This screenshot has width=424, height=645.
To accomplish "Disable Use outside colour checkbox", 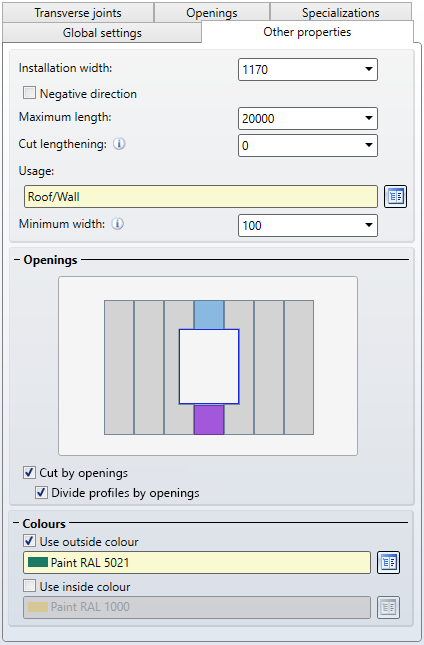I will (29, 541).
